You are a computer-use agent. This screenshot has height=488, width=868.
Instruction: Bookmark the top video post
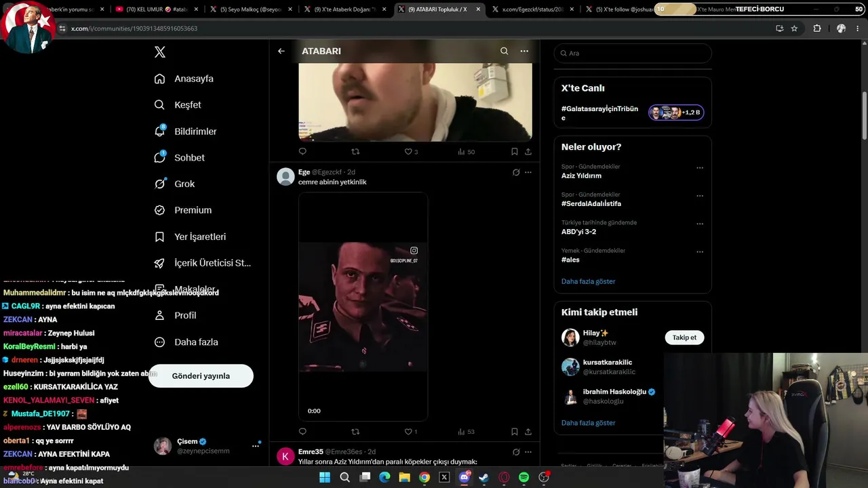coord(515,152)
